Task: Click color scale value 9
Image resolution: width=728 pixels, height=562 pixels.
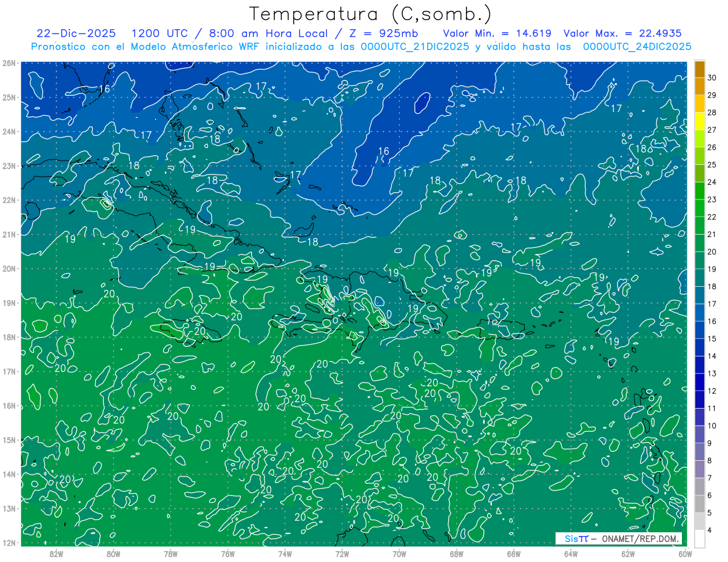Action: click(x=710, y=443)
